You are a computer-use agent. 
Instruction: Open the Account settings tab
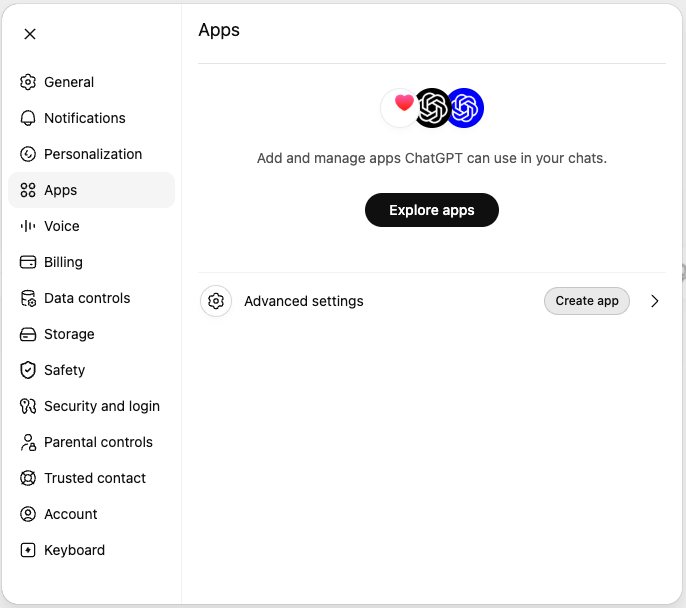click(x=91, y=514)
